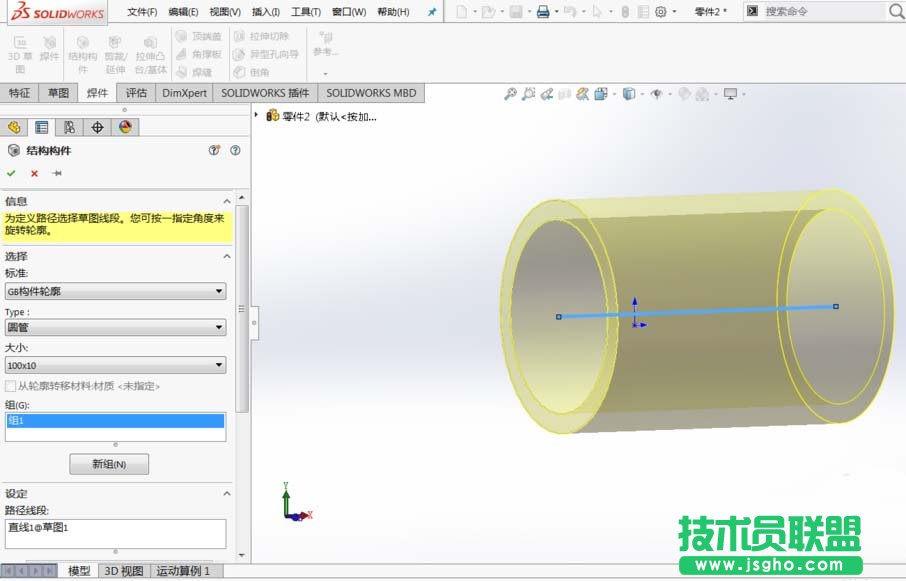Viewport: 906px width, 581px height.
Task: Click the 顶端盖 weldment tool
Action: click(200, 35)
